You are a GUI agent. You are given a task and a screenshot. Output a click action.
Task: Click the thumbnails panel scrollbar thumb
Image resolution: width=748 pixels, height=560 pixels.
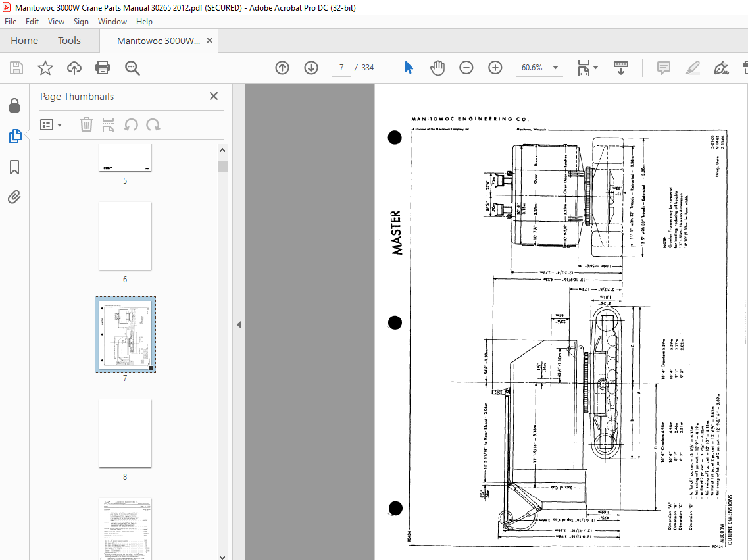coord(222,166)
